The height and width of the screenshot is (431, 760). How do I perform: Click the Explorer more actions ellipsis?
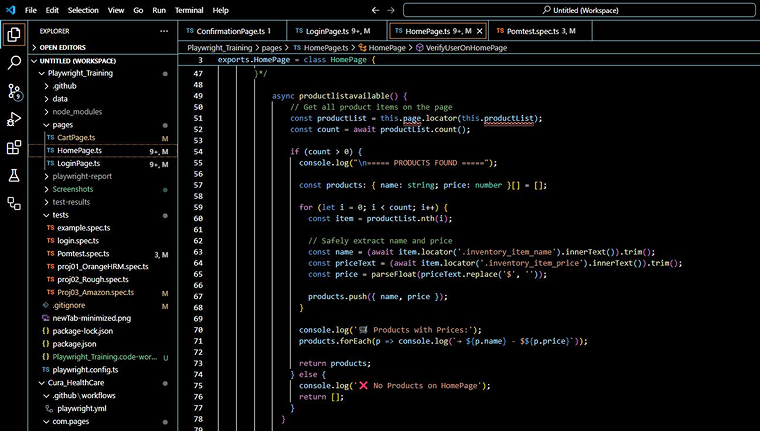tap(164, 31)
